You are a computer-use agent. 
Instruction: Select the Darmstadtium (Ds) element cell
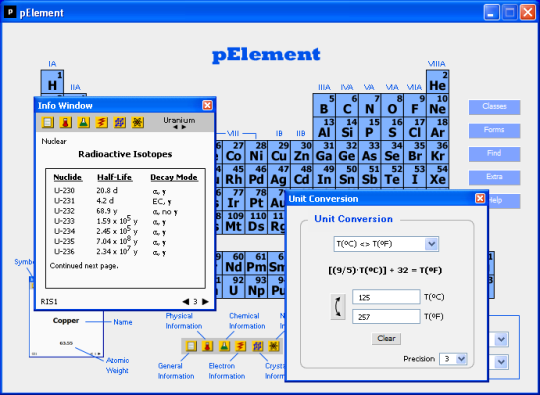pyautogui.click(x=256, y=222)
